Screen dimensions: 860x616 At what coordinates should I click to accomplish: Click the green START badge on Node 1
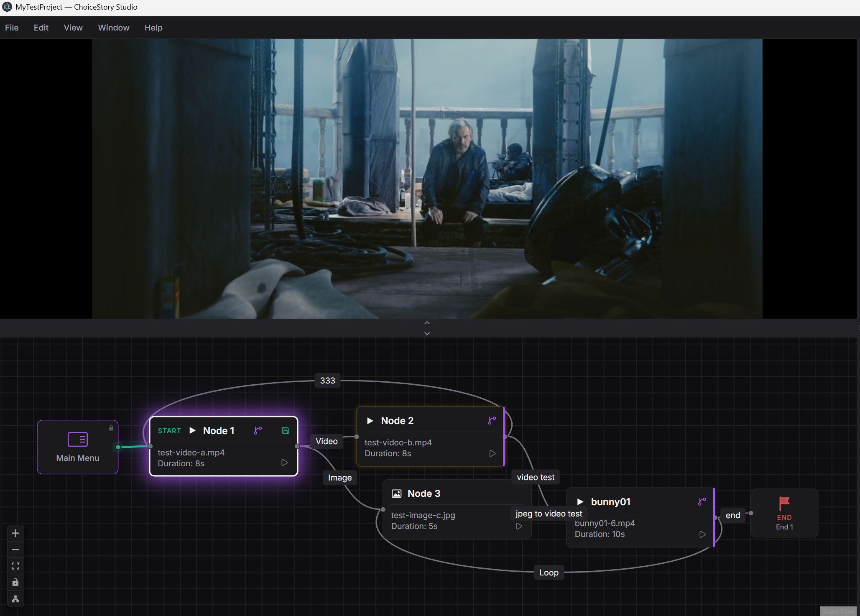click(x=169, y=431)
